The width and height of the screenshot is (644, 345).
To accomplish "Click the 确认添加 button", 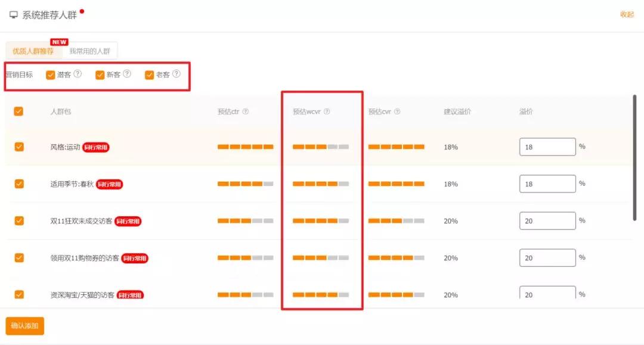I will tap(24, 326).
